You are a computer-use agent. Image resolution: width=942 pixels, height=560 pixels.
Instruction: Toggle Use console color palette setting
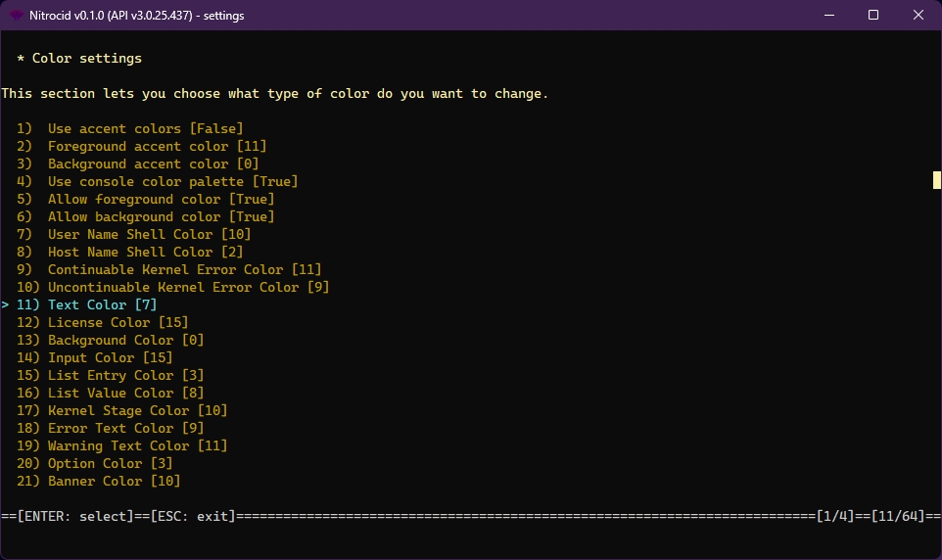pyautogui.click(x=172, y=181)
